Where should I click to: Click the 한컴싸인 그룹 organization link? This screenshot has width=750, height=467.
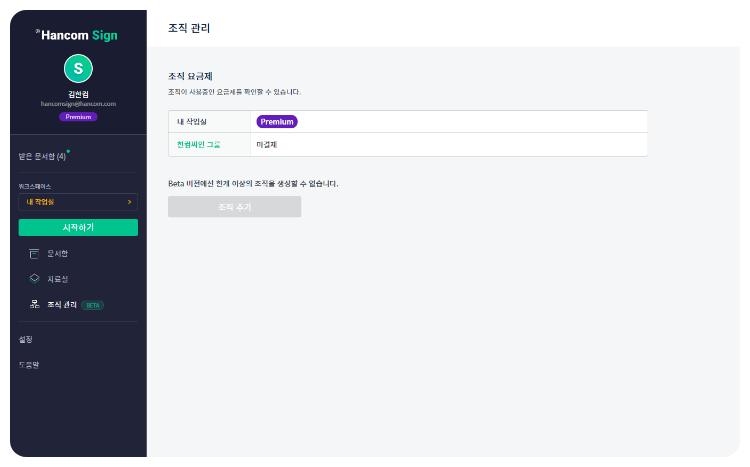pos(199,145)
